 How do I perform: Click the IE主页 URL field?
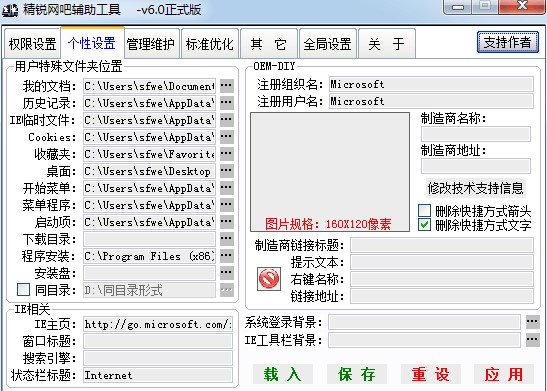tap(158, 324)
